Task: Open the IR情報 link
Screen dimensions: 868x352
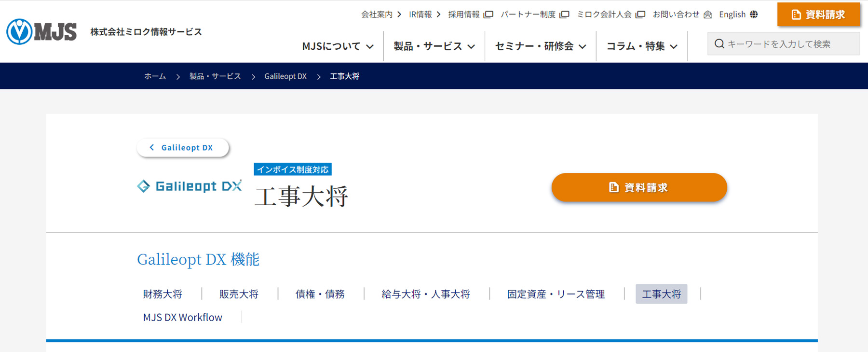Action: 420,14
